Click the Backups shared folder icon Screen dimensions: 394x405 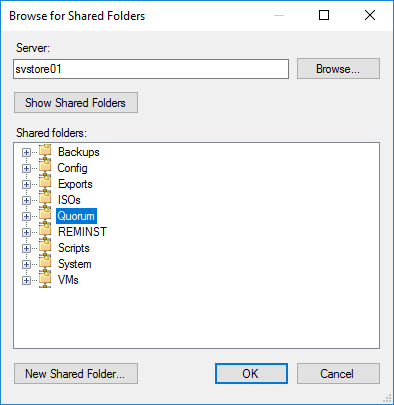pyautogui.click(x=45, y=151)
